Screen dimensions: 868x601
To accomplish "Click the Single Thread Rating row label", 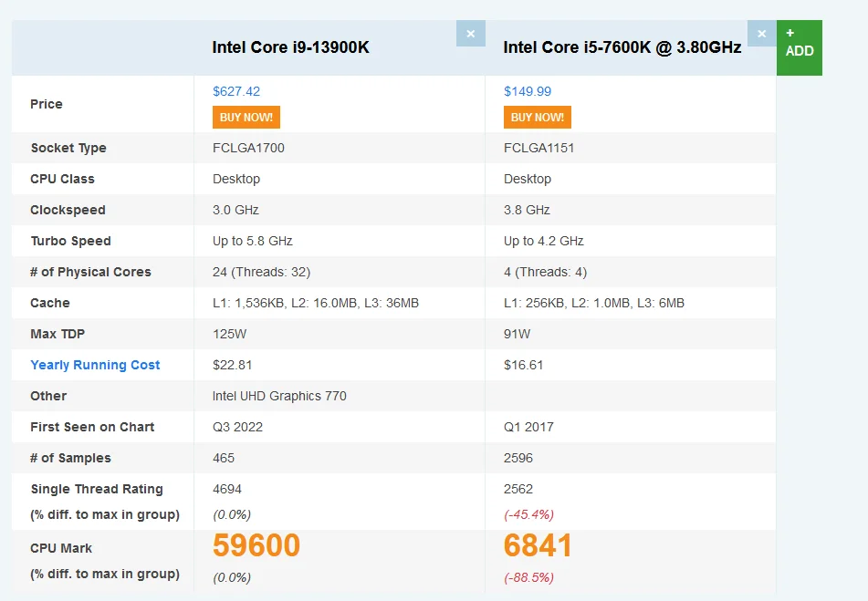I will (97, 489).
